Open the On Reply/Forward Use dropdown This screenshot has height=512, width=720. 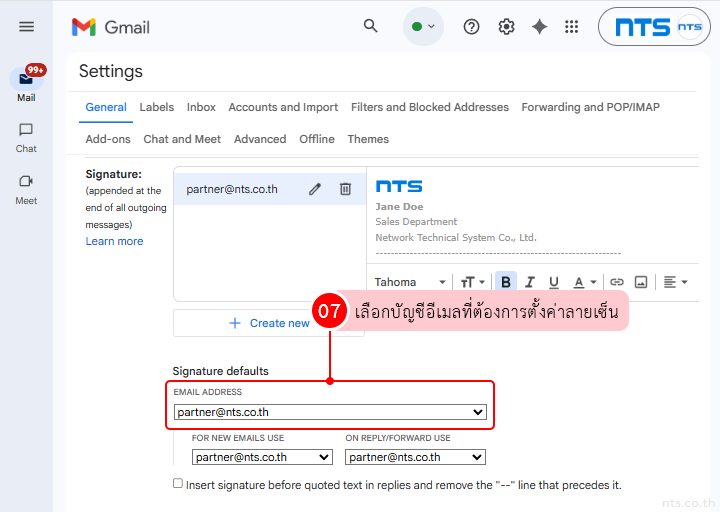(415, 457)
